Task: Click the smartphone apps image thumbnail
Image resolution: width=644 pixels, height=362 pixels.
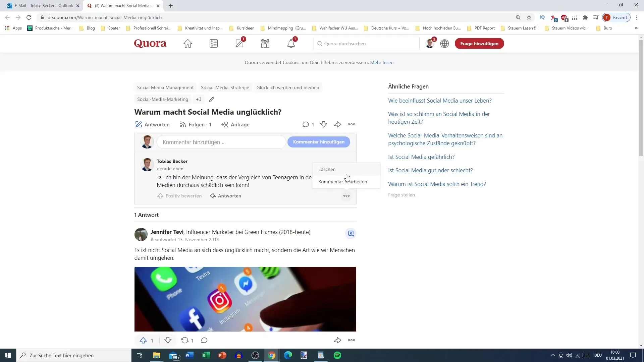Action: (245, 299)
